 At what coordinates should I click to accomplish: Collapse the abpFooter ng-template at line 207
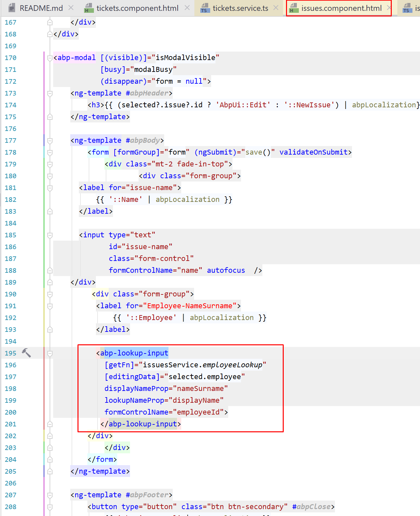tap(50, 495)
